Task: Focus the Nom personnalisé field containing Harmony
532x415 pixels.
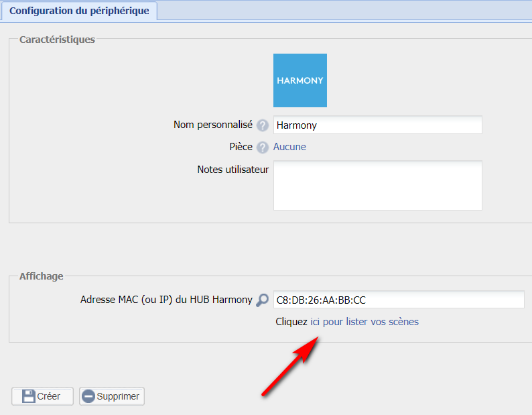Action: (x=377, y=125)
